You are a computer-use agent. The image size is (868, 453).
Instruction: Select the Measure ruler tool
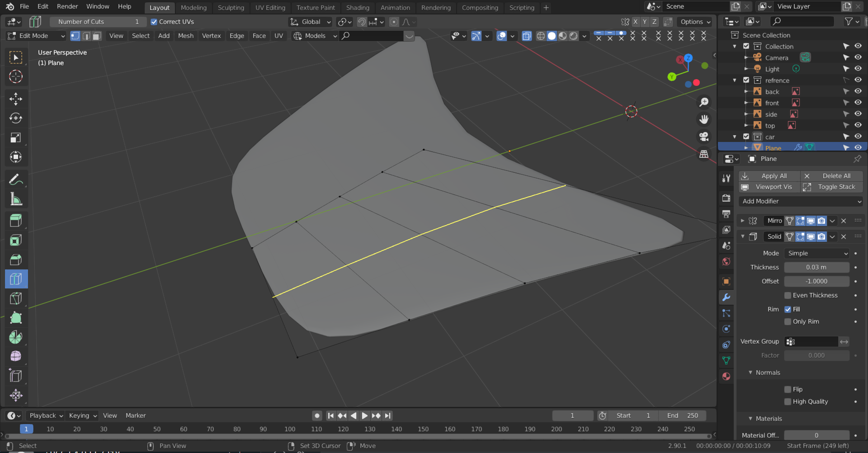pyautogui.click(x=16, y=199)
